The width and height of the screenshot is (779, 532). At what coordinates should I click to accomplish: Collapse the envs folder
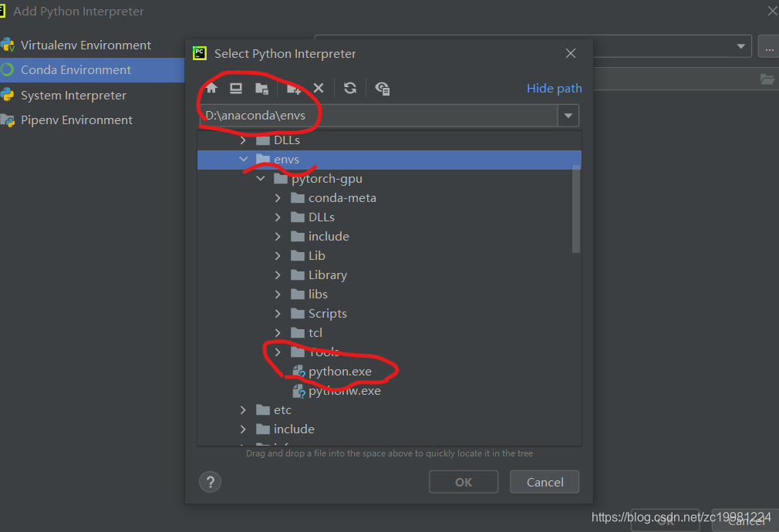(244, 159)
